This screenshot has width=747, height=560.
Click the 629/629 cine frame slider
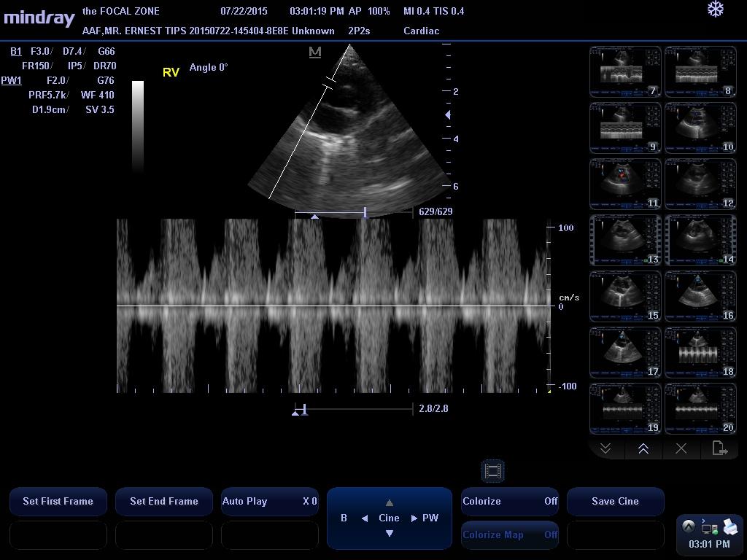pos(354,213)
